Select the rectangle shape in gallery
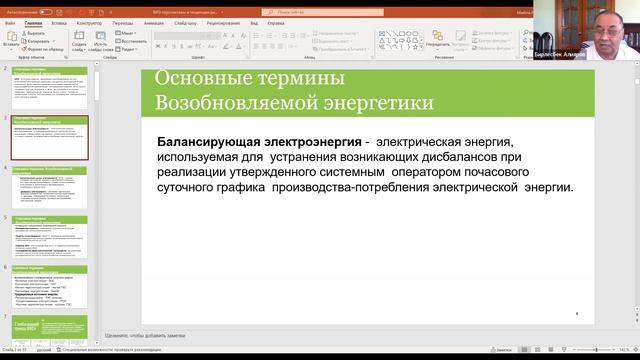640x360 pixels. [402, 33]
